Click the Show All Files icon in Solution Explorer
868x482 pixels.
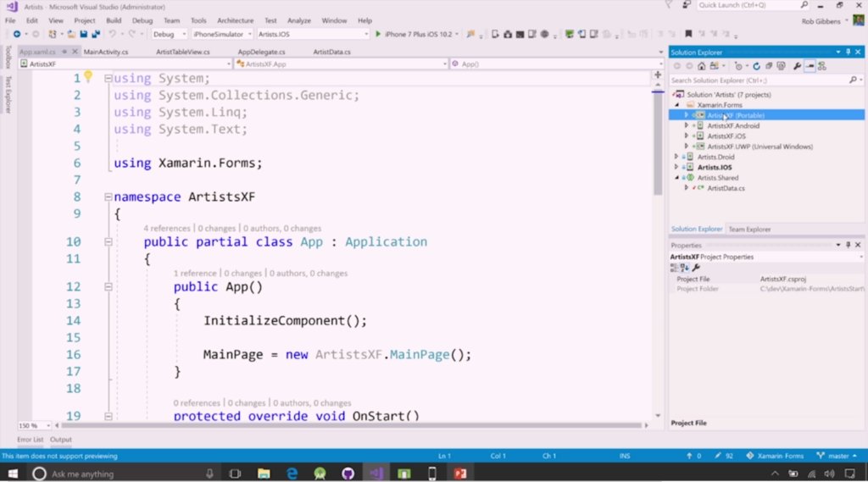(x=781, y=66)
